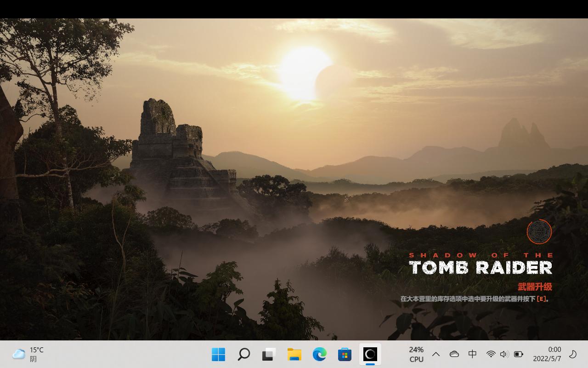Open the clock showing 0:00 2022/5/7

[x=547, y=354]
